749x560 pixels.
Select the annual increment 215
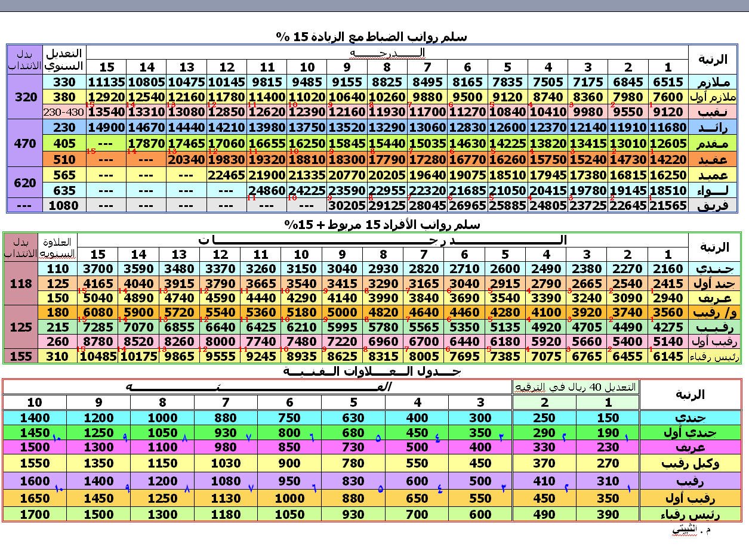58,327
